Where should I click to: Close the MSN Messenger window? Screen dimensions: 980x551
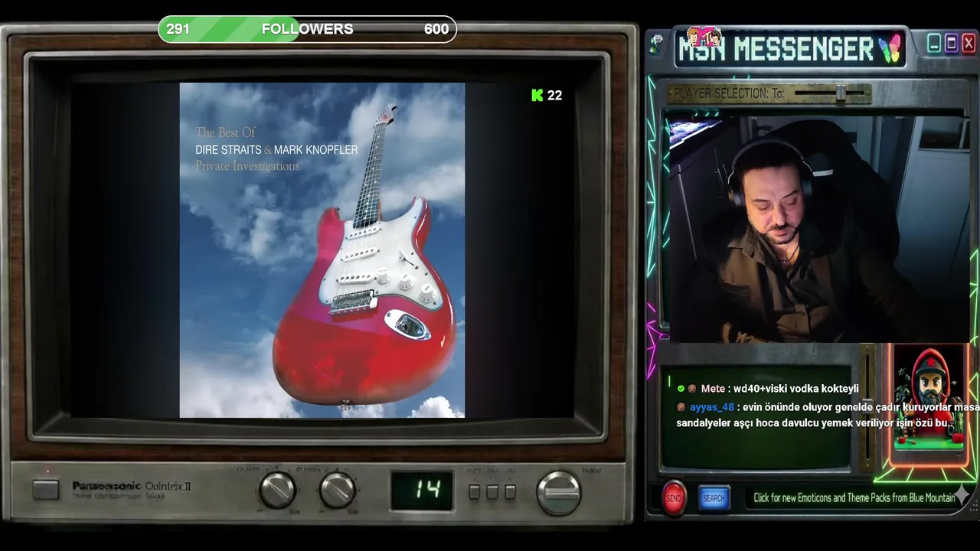[x=968, y=44]
